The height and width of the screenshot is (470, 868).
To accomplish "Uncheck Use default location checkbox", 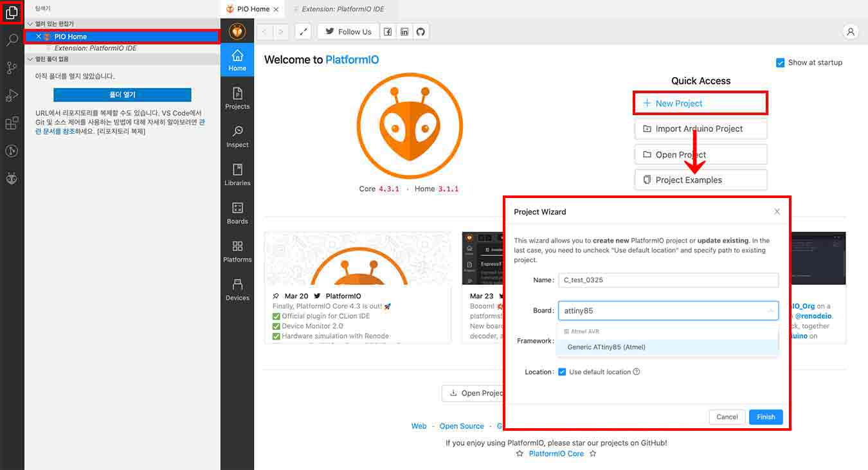I will click(562, 372).
